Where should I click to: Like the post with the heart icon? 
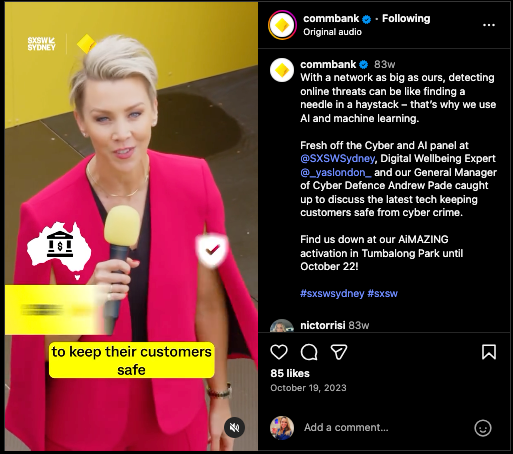click(x=279, y=352)
